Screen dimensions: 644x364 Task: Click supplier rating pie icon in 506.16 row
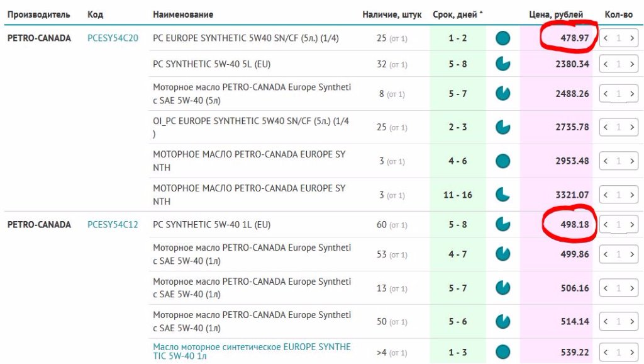click(x=502, y=288)
